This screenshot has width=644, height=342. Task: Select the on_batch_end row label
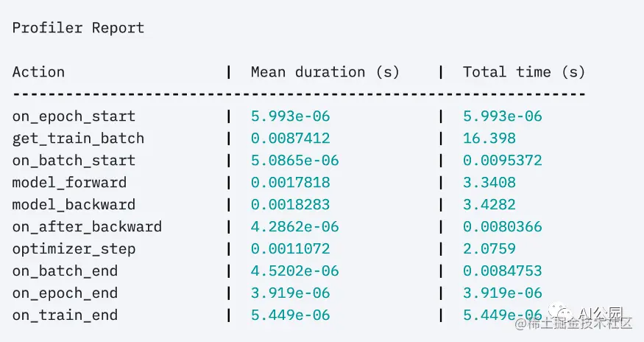(65, 271)
